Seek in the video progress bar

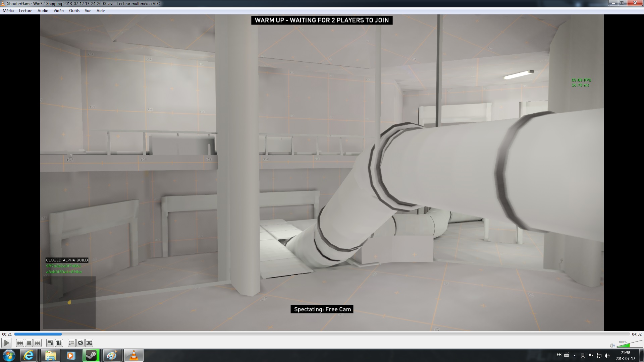point(322,334)
